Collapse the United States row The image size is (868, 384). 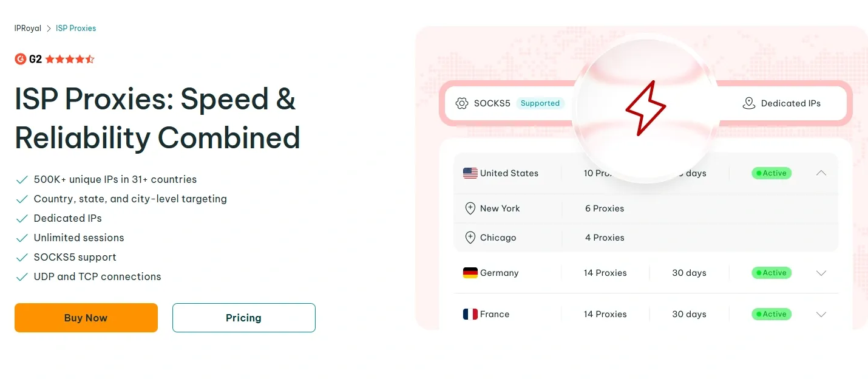click(x=821, y=173)
